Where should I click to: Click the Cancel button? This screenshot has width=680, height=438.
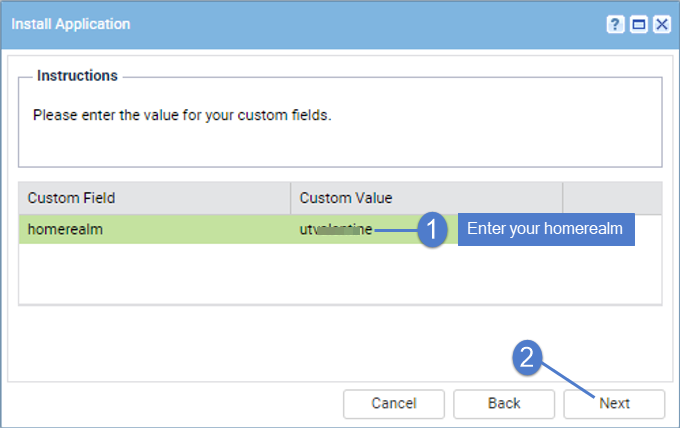[x=394, y=404]
